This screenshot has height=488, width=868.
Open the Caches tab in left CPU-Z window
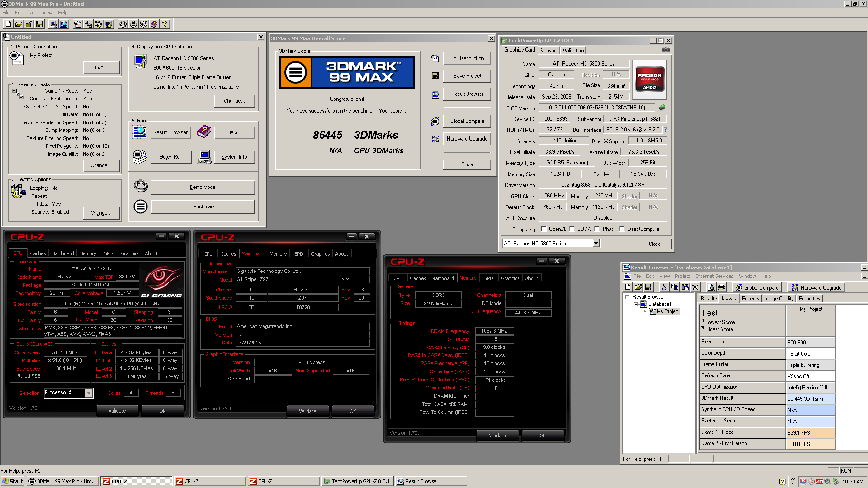(38, 253)
